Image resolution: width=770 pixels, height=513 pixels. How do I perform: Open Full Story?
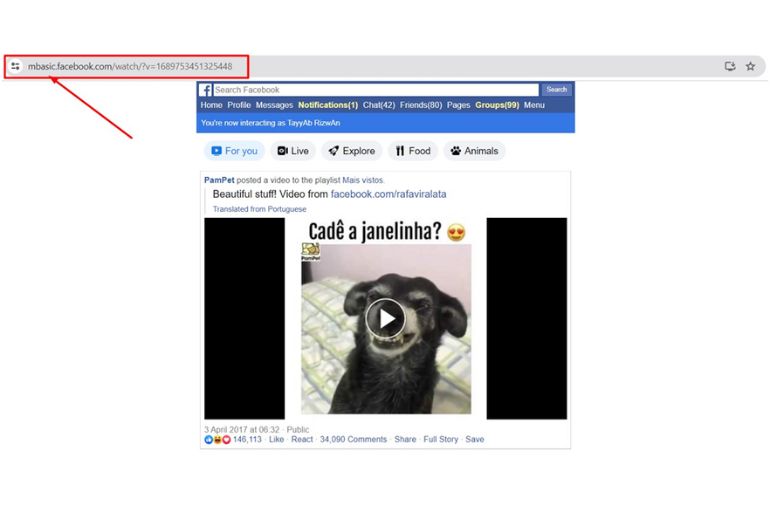point(440,439)
